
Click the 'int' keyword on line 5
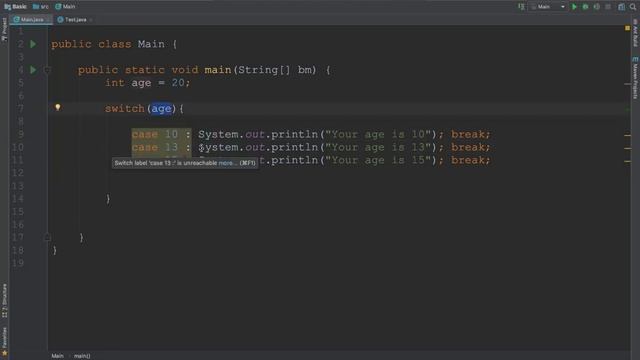[x=115, y=83]
